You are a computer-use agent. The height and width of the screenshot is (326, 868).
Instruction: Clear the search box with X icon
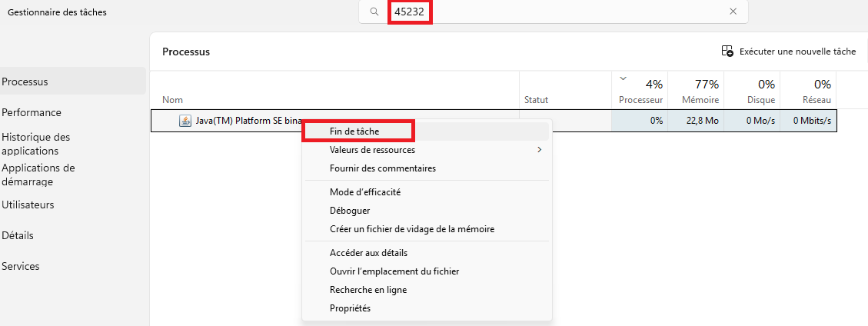(x=733, y=12)
